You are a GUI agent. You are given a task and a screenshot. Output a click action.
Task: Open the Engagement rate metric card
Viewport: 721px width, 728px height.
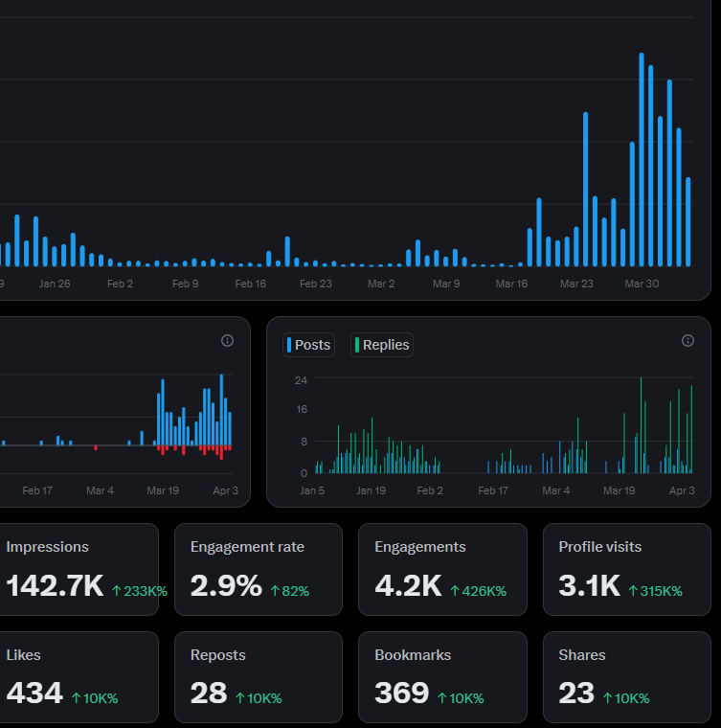[259, 570]
